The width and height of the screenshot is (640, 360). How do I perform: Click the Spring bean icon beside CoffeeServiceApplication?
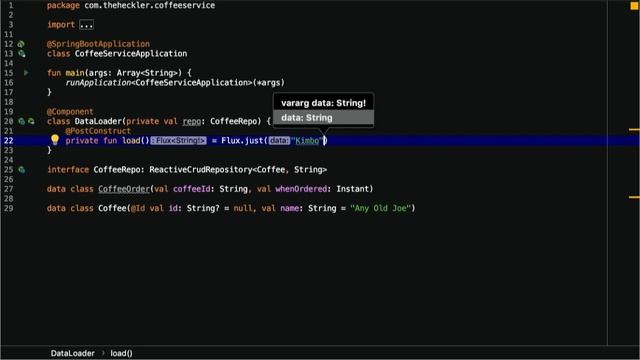[22, 53]
